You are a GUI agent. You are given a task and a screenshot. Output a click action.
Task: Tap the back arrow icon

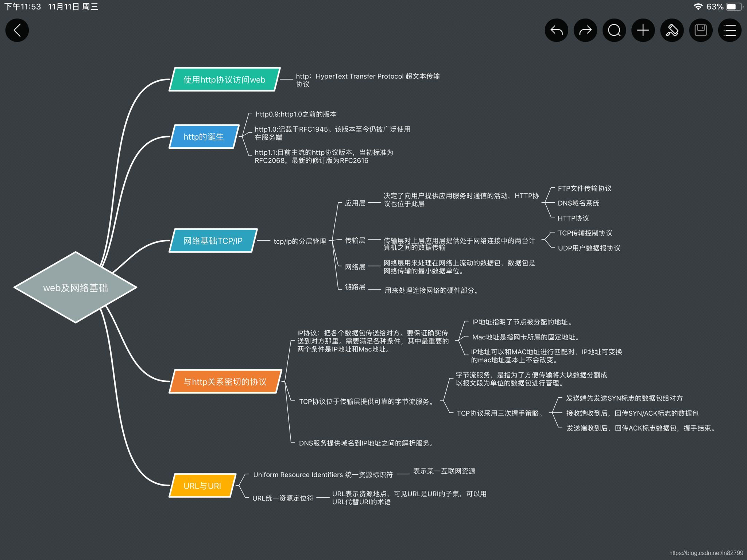click(x=17, y=30)
